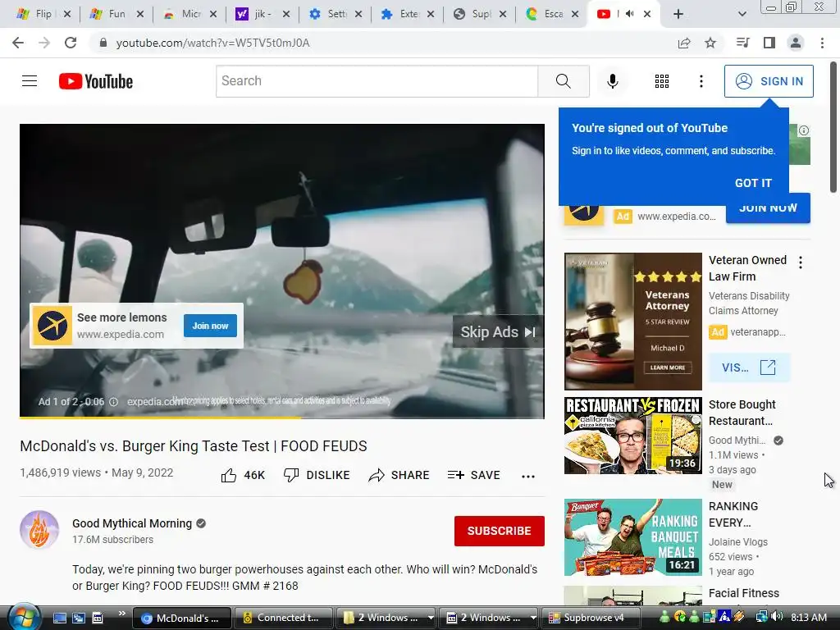The height and width of the screenshot is (630, 840).
Task: Bookmark this page with star icon
Action: tap(710, 43)
